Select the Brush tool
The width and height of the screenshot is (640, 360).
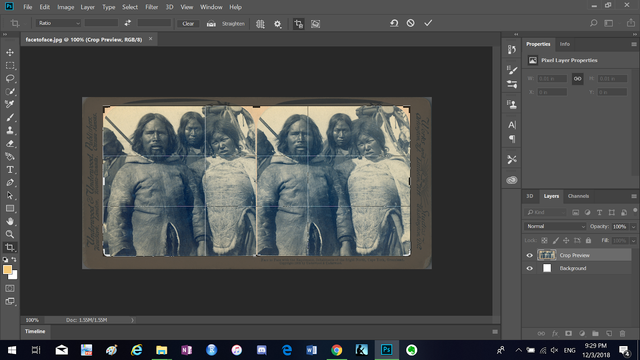pyautogui.click(x=10, y=118)
